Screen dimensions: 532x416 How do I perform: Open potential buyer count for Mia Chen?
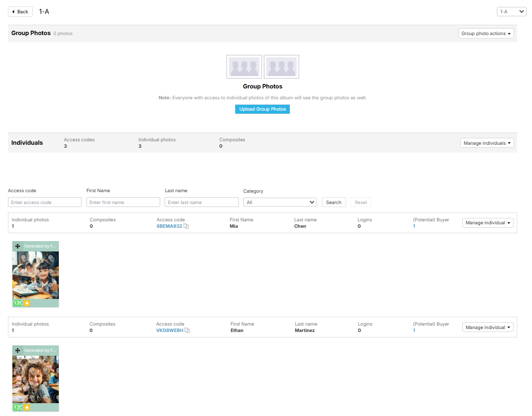[x=414, y=226]
